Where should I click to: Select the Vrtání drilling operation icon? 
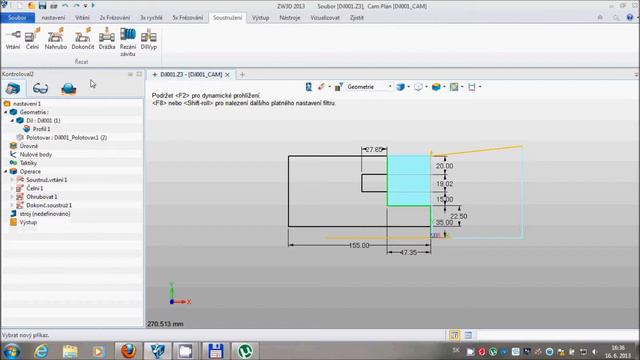coord(13,39)
